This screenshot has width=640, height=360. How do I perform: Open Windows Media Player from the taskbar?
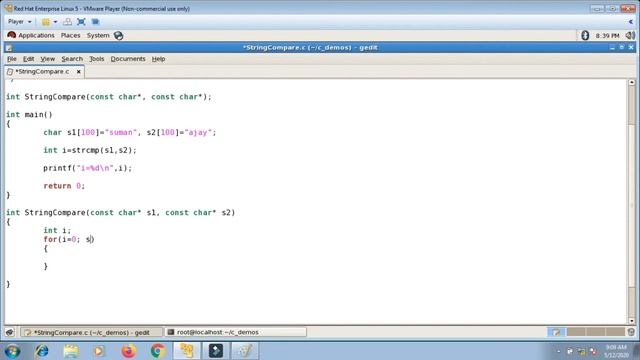(x=99, y=351)
